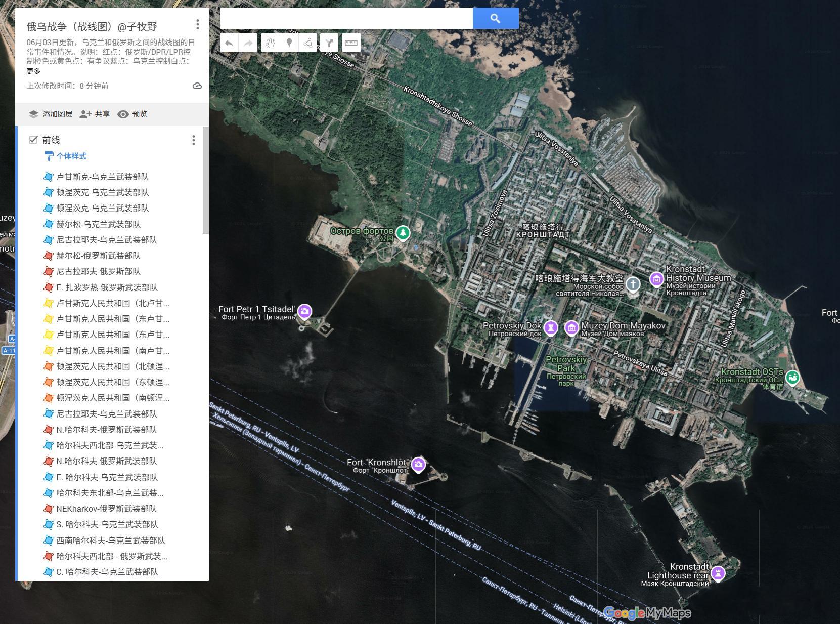Image resolution: width=840 pixels, height=624 pixels.
Task: Select the Add directions tool
Action: 329,43
